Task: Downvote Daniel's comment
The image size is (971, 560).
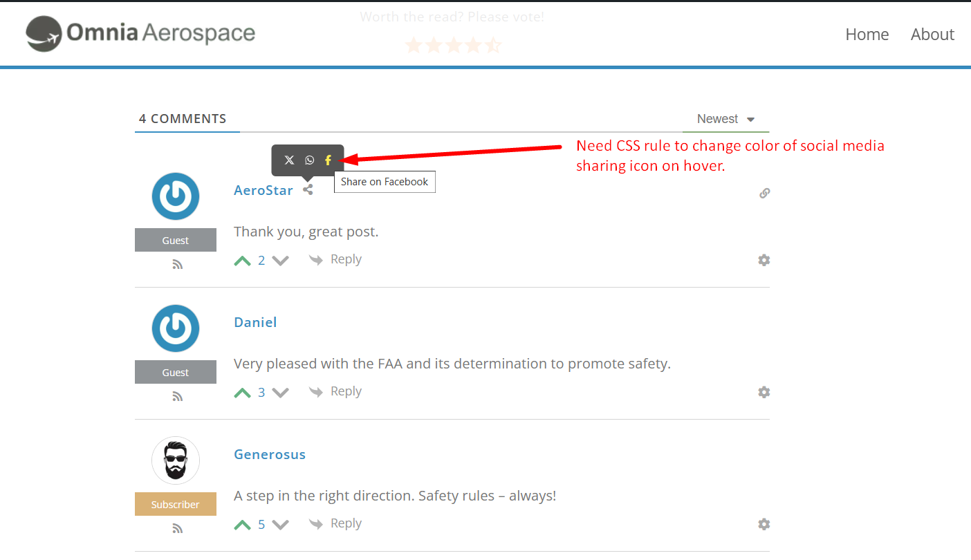Action: click(280, 393)
